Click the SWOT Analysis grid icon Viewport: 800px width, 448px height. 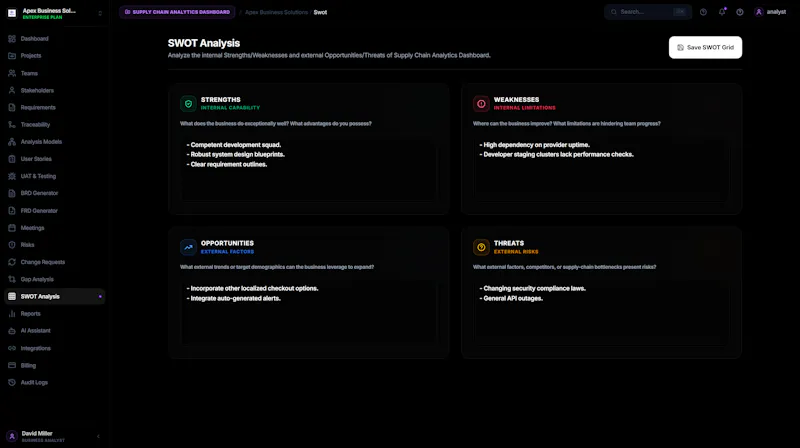12,296
